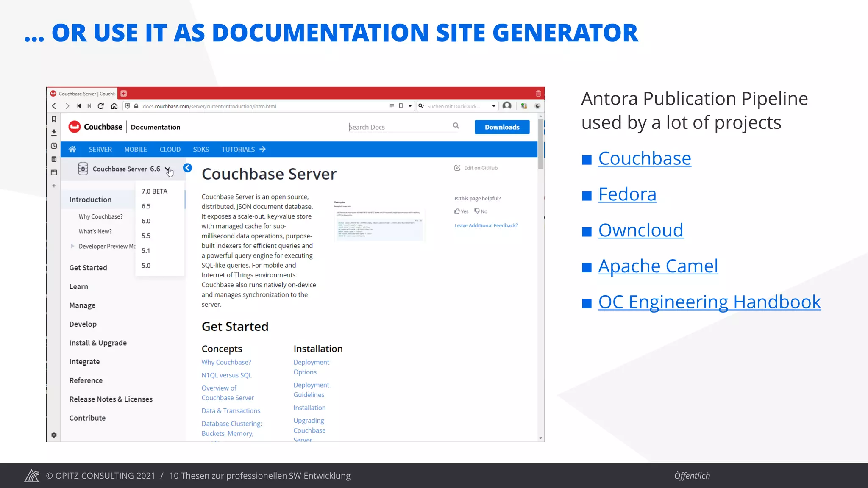Image resolution: width=868 pixels, height=488 pixels.
Task: Select the Couchbase Server browser tab
Action: 83,93
